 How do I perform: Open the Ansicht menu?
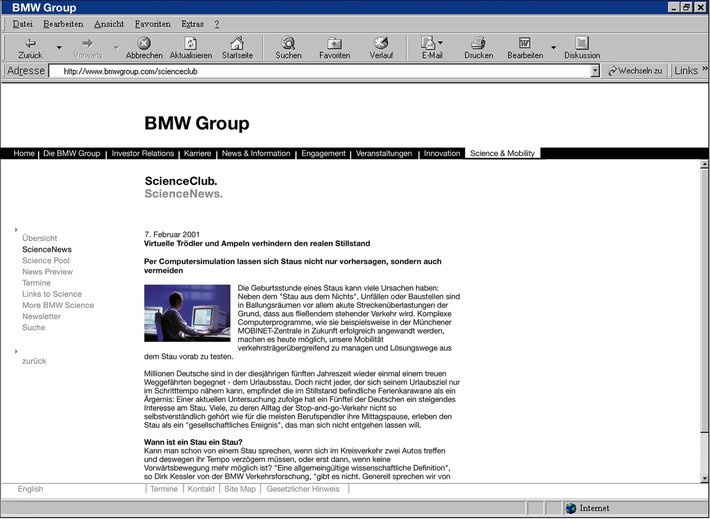[109, 23]
